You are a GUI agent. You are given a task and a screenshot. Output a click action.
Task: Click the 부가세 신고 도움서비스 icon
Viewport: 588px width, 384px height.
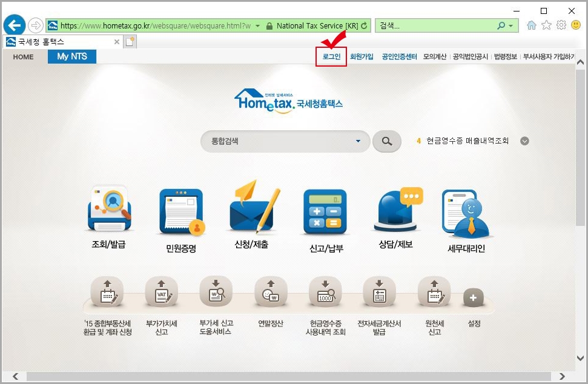coord(216,292)
